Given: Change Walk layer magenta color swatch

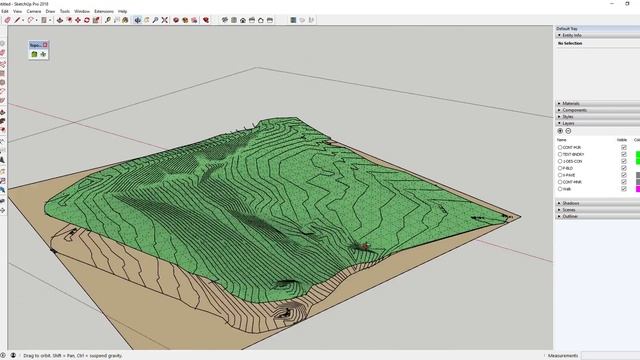Looking at the screenshot, I should click(638, 189).
